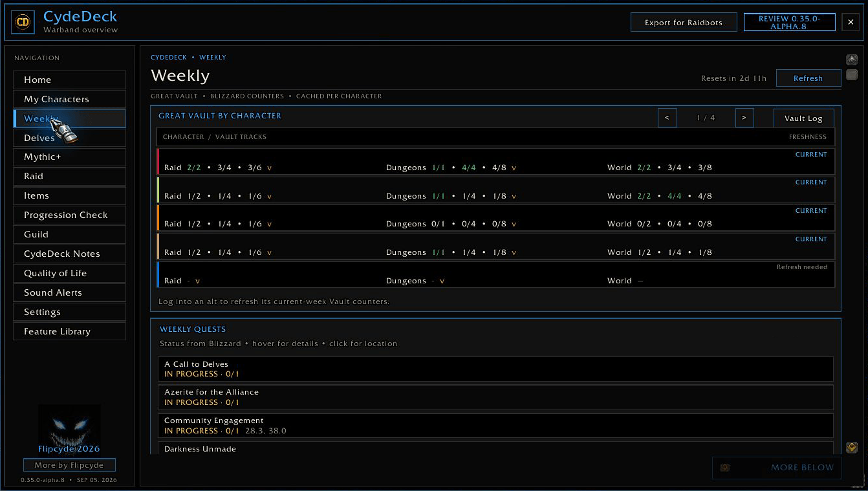Click the GREAT VAULT BY CHARACTER heading

[220, 116]
